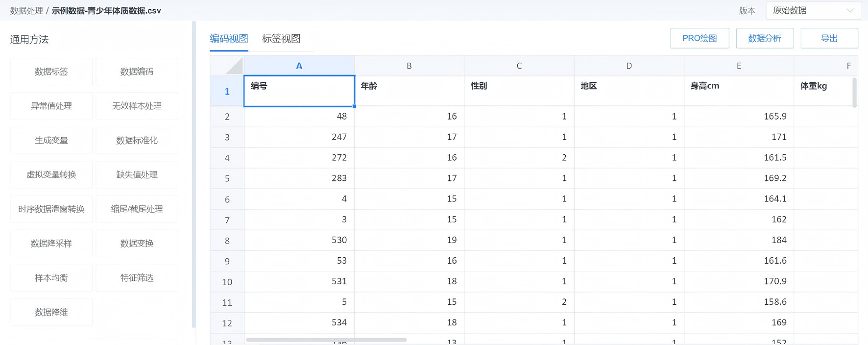Select column header B
The image size is (868, 345).
coord(409,66)
